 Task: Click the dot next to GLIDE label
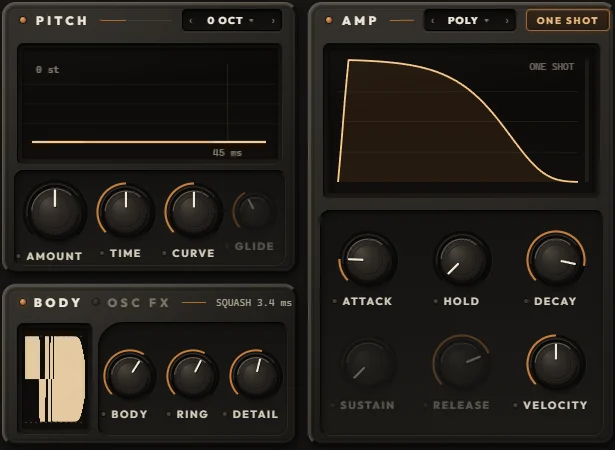click(227, 246)
